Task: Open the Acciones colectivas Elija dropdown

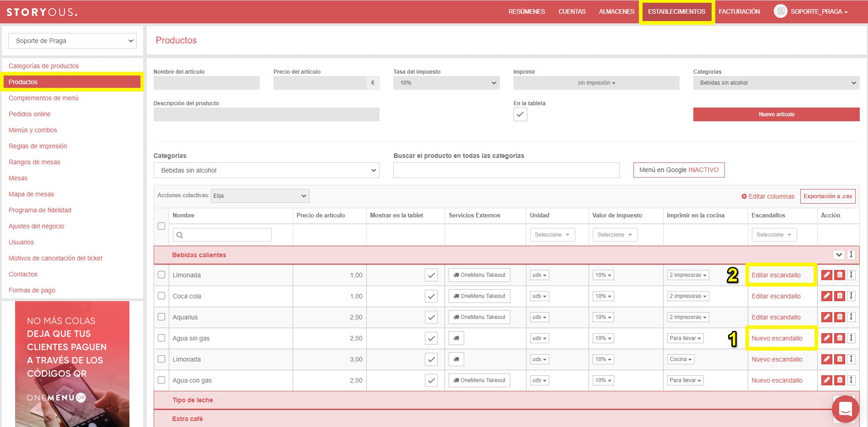Action: (x=260, y=196)
